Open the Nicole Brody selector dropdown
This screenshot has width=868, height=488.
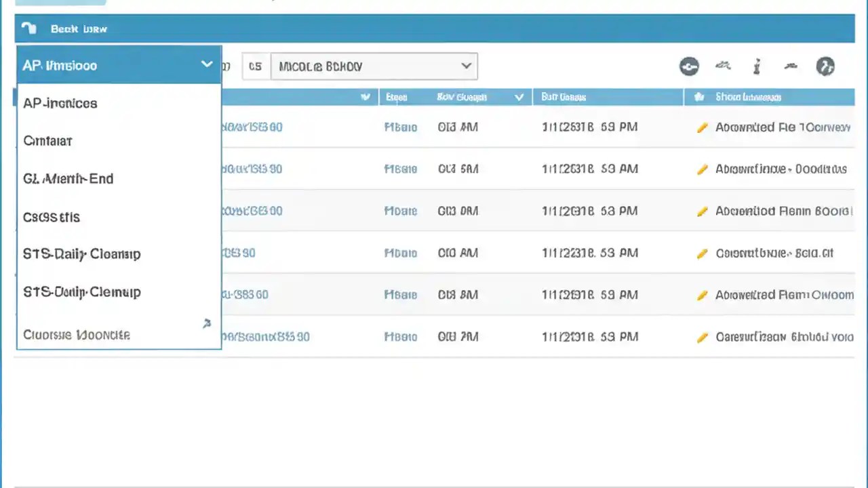click(x=466, y=66)
